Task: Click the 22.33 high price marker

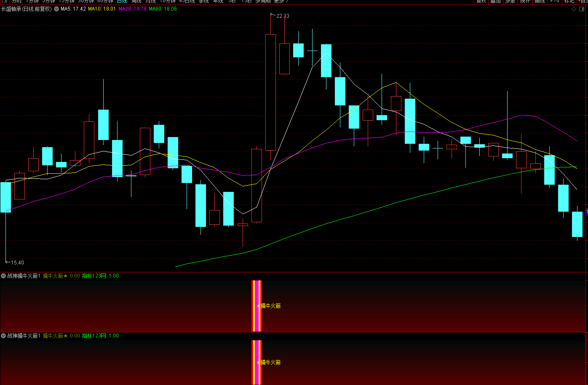Action: [x=283, y=16]
